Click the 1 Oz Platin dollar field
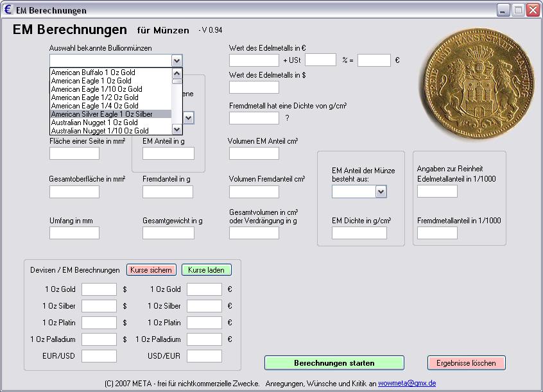This screenshot has height=392, width=543. [x=99, y=323]
